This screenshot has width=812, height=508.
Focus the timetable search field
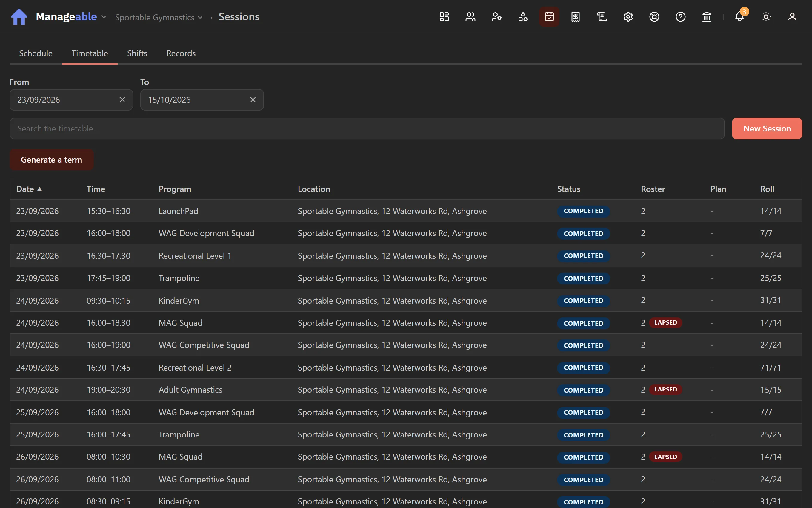pos(367,128)
